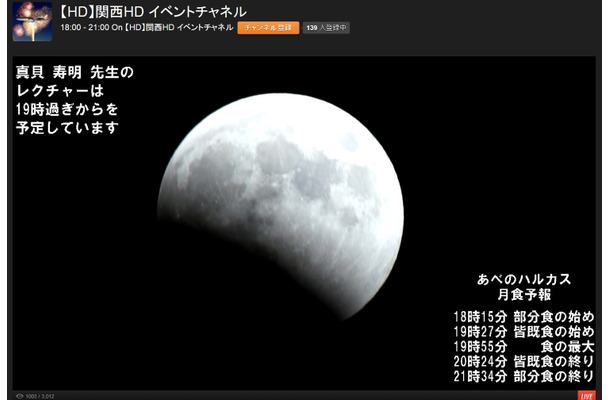Click the eye viewer count icon
The width and height of the screenshot is (610, 400).
(x=19, y=396)
